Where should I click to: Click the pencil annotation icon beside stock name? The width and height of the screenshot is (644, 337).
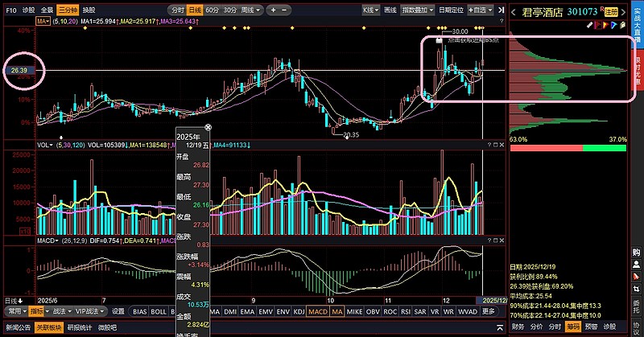coord(590,25)
